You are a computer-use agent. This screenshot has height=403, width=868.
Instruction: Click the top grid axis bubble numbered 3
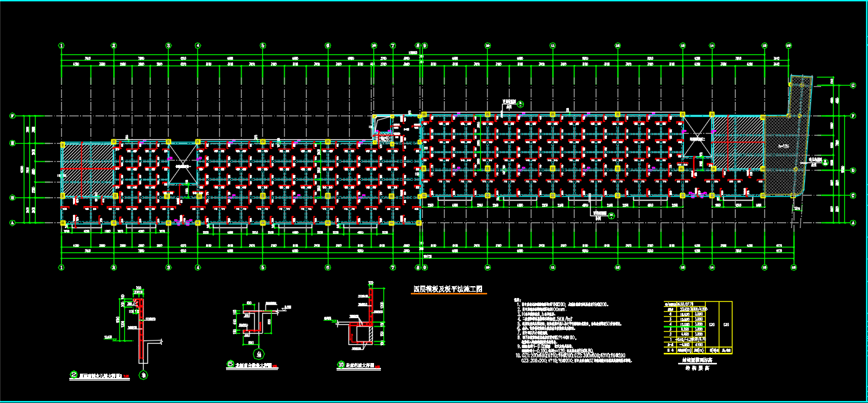[x=168, y=46]
